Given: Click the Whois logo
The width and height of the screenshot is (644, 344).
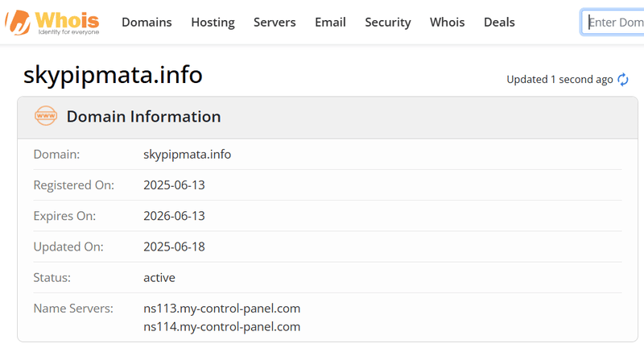Looking at the screenshot, I should tap(52, 23).
